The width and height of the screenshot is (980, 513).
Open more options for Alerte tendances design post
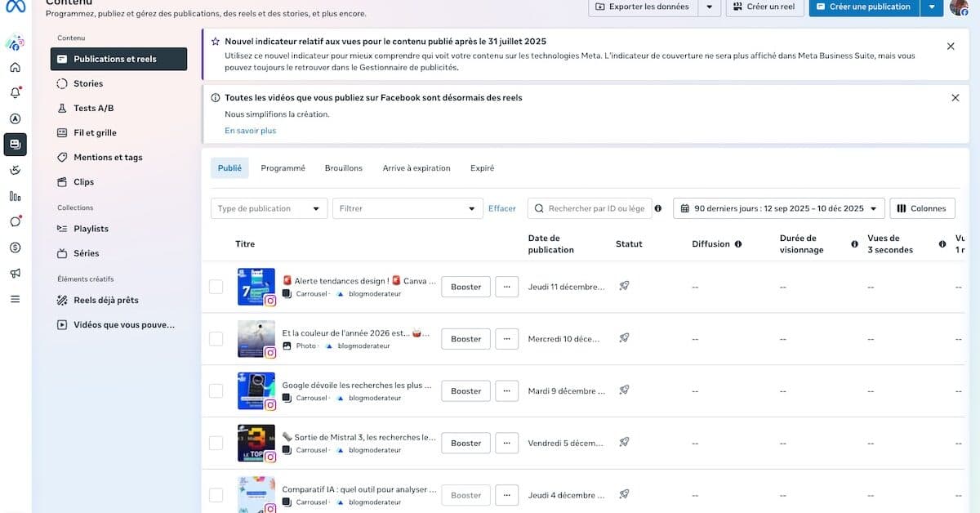click(507, 287)
